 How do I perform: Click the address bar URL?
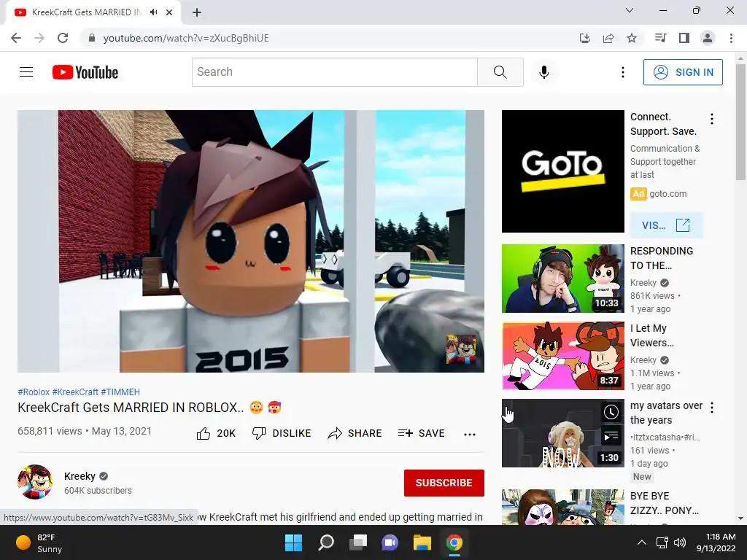(186, 38)
